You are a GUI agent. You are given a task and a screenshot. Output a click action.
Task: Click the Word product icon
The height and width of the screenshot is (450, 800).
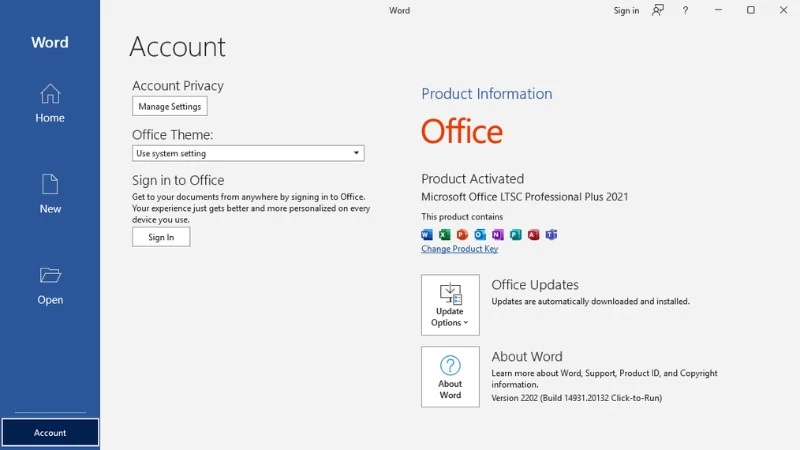click(427, 234)
